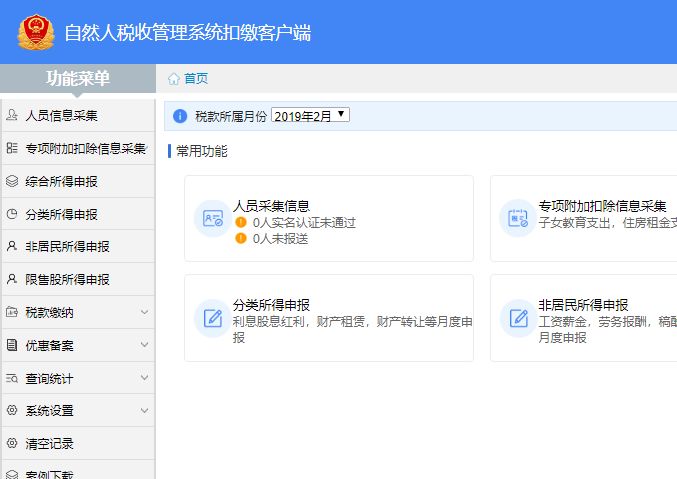Open the 非居民所得申报 card title

(x=583, y=305)
